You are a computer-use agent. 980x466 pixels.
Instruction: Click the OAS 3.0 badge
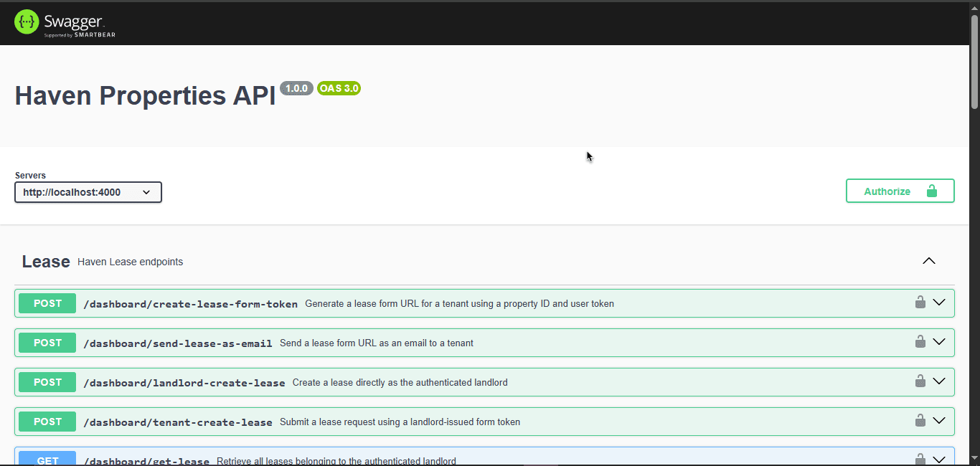coord(339,88)
